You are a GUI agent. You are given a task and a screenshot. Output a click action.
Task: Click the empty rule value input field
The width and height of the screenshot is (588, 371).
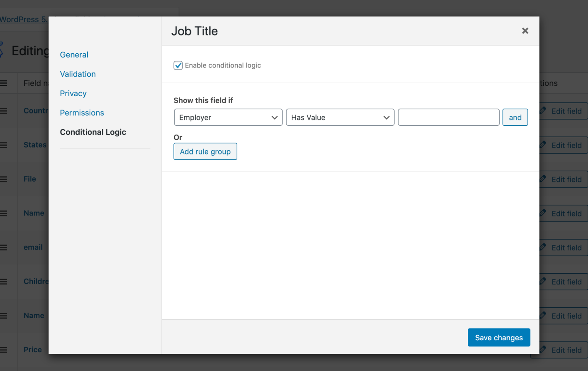(x=448, y=117)
